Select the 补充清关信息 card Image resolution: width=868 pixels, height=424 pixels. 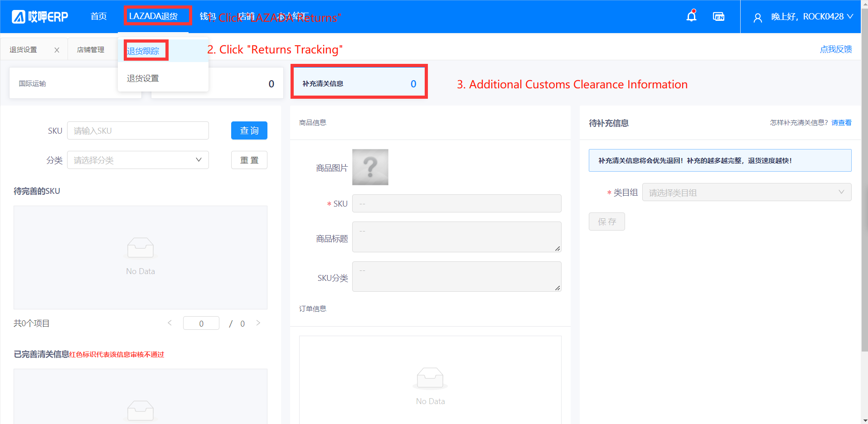359,83
